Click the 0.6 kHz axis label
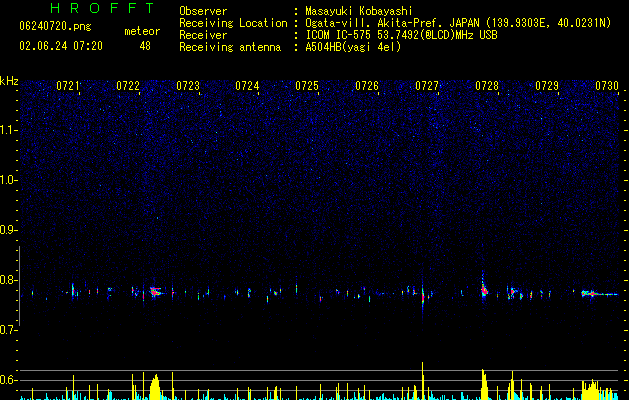The height and width of the screenshot is (400, 629). click(x=9, y=380)
